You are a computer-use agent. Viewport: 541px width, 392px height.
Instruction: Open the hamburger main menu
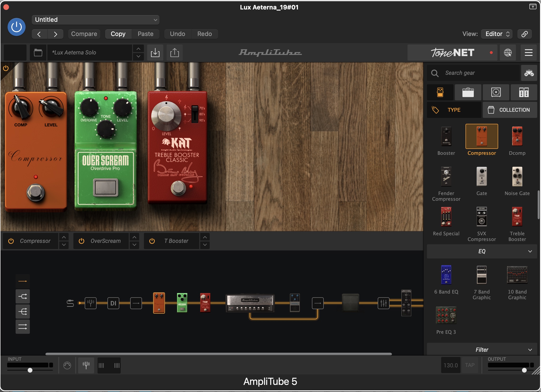pyautogui.click(x=529, y=53)
